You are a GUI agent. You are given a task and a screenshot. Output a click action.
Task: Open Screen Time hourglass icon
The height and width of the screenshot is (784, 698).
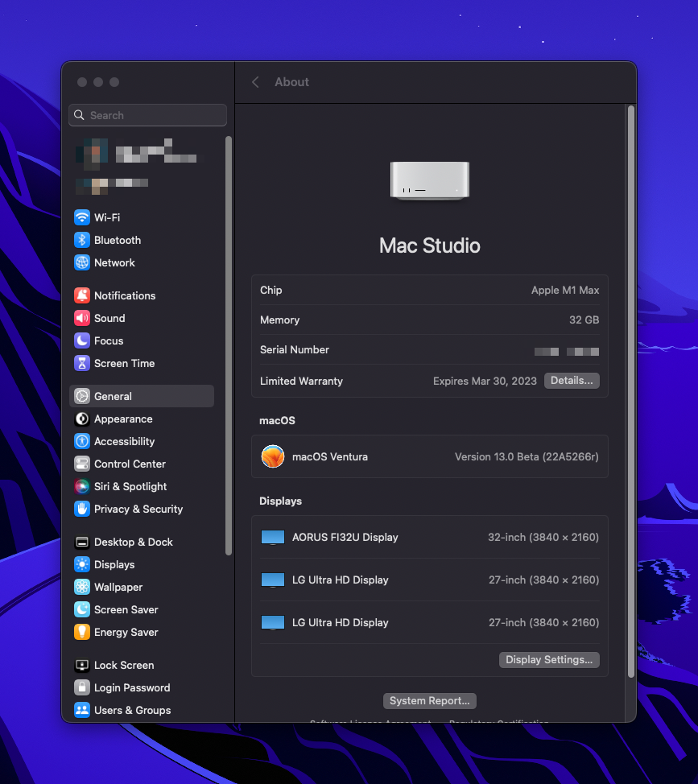[x=82, y=363]
